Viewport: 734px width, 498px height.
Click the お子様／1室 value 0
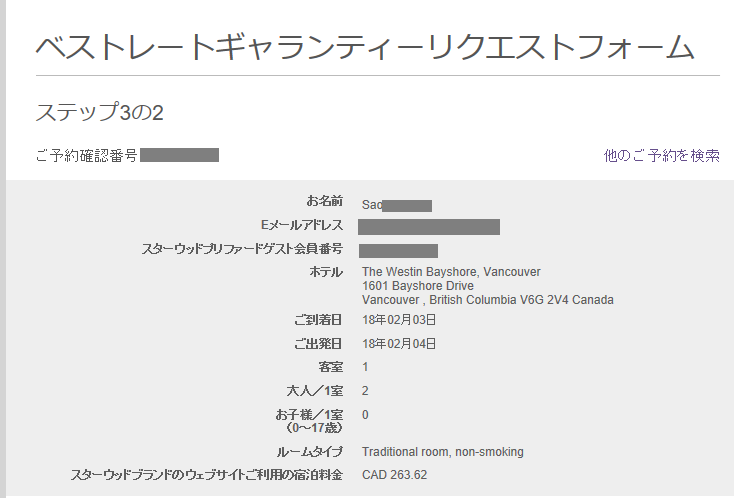(x=365, y=415)
